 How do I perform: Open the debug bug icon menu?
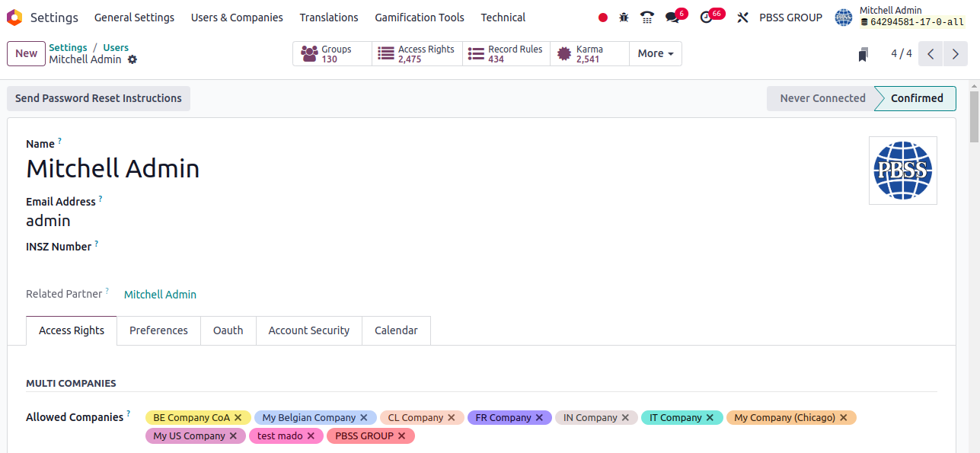[624, 18]
